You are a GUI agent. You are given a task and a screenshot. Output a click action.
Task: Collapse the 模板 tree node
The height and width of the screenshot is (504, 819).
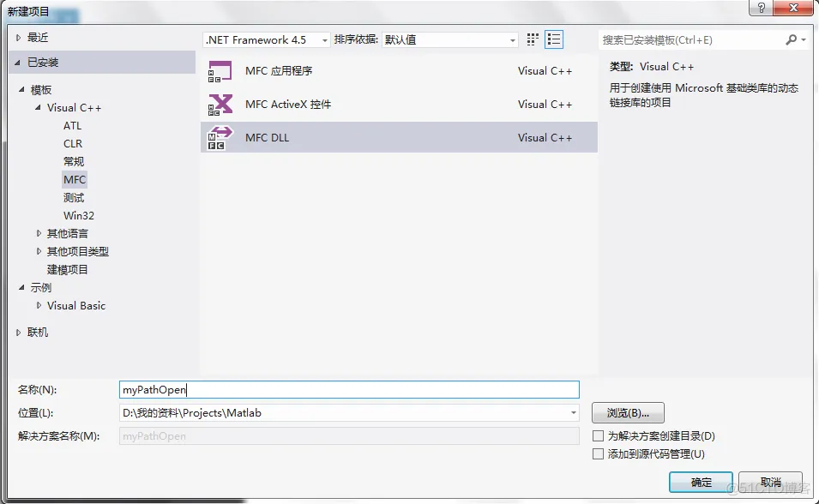pos(21,89)
